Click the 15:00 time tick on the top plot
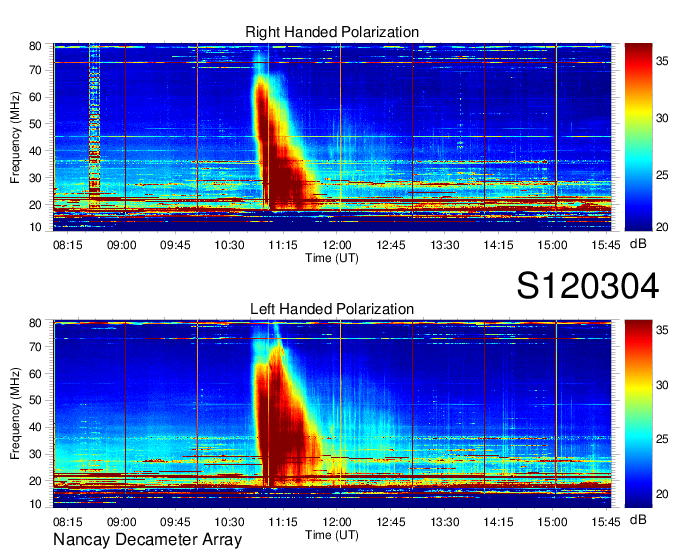This screenshot has width=680, height=552. point(552,245)
